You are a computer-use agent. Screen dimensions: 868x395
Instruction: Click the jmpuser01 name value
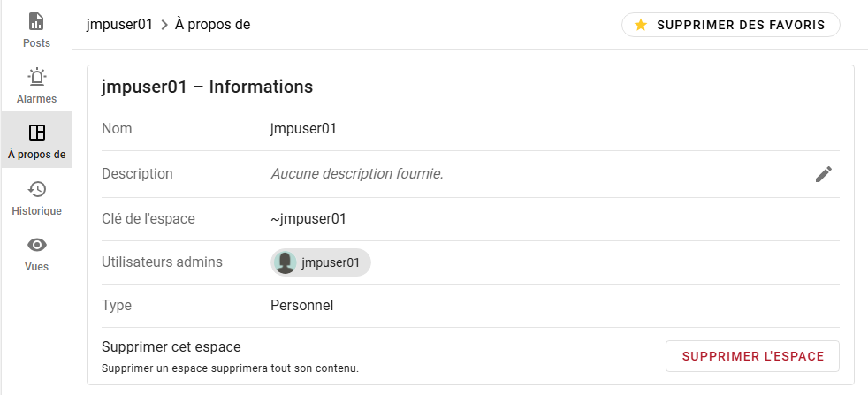coord(303,129)
